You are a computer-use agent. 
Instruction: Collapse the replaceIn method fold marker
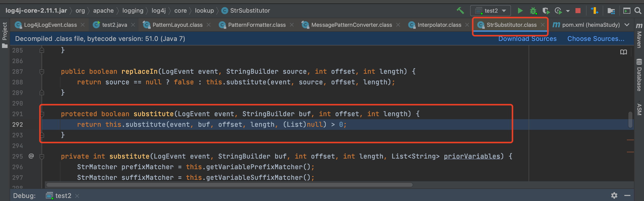42,72
